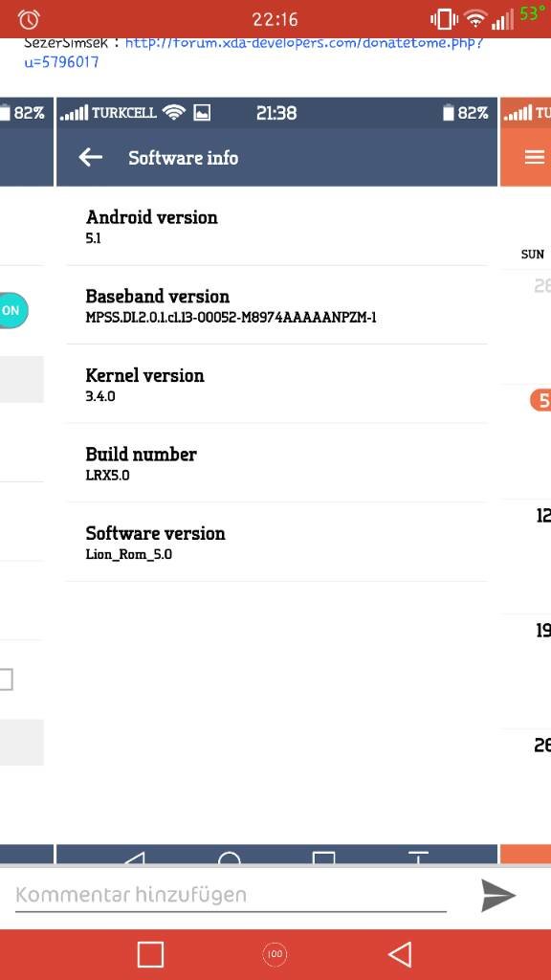This screenshot has height=980, width=551.
Task: Open the orange hamburger menu icon
Action: (535, 158)
